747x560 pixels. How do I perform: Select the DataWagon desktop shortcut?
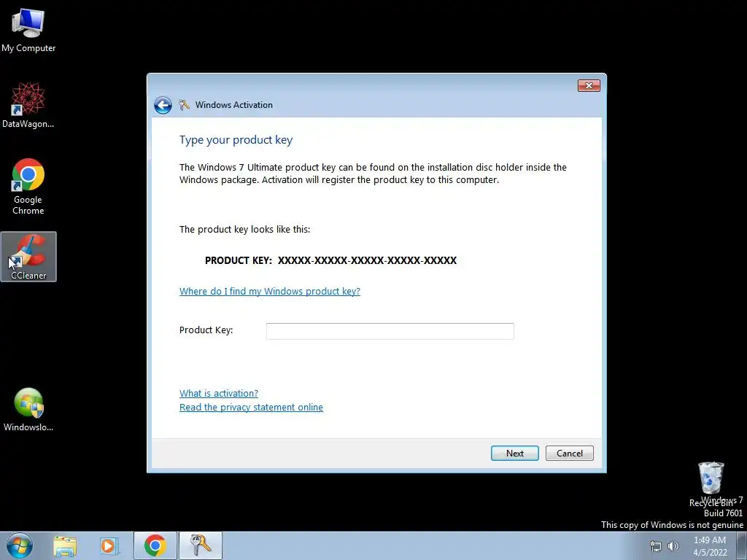click(x=28, y=105)
